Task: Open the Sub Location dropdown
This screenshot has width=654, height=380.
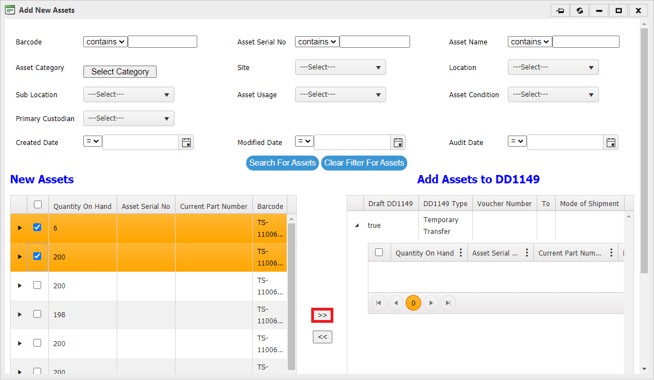Action: 129,95
